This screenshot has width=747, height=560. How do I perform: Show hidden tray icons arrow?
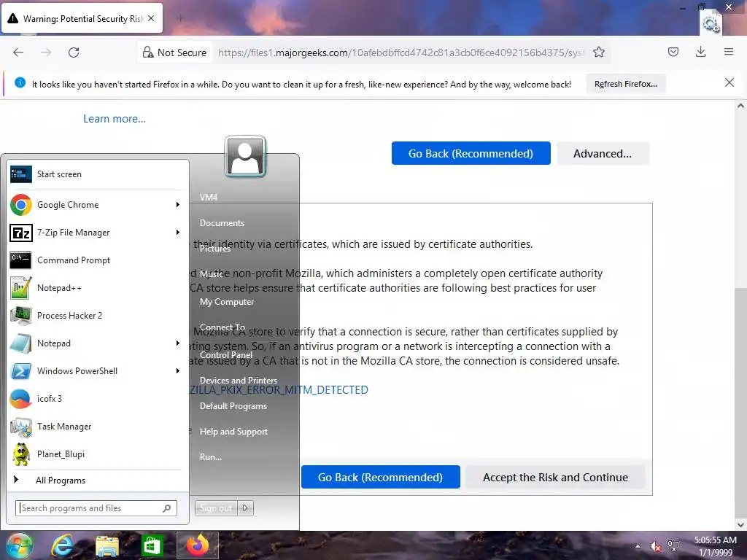click(638, 546)
